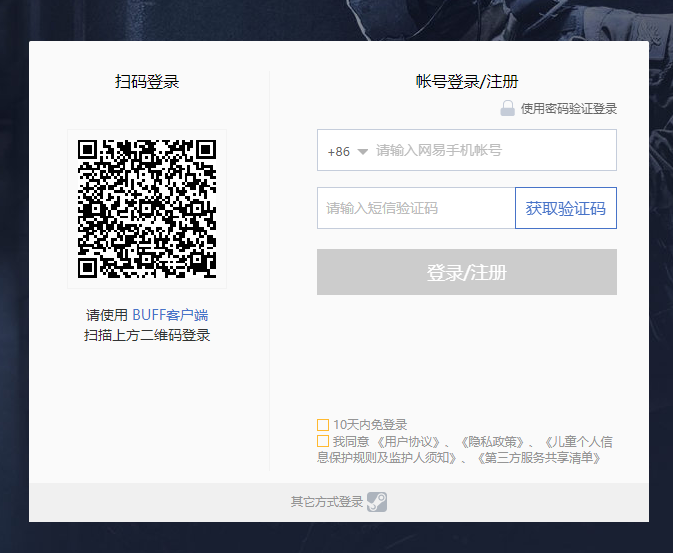The width and height of the screenshot is (673, 553).
Task: Click the lock icon for password login
Action: coord(507,108)
